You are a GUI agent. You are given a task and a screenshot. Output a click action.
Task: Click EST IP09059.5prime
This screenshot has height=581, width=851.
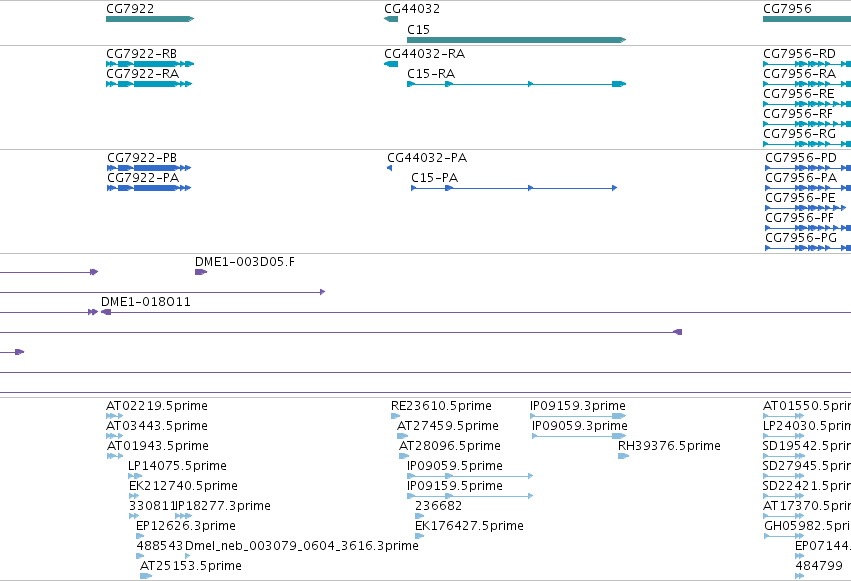455,466
